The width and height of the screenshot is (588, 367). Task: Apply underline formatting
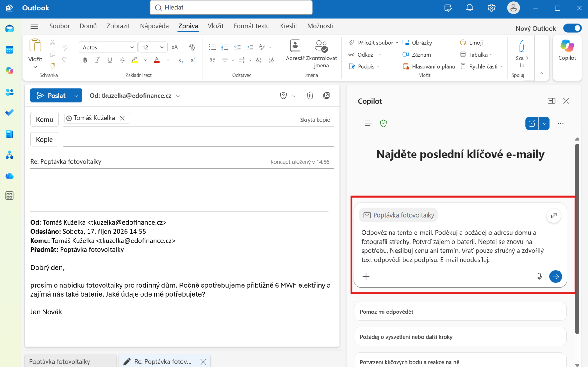[x=110, y=60]
